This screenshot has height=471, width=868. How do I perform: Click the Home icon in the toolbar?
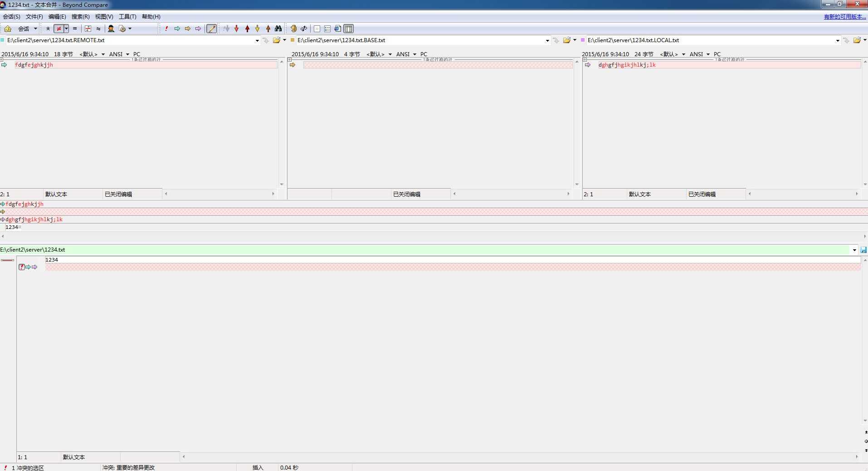coord(8,29)
